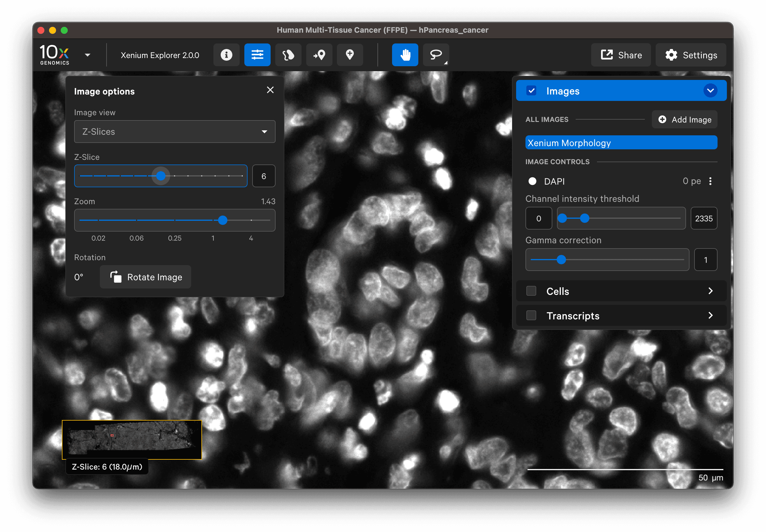Click the tissue overview minimap thumbnail
The height and width of the screenshot is (532, 766).
(x=132, y=440)
